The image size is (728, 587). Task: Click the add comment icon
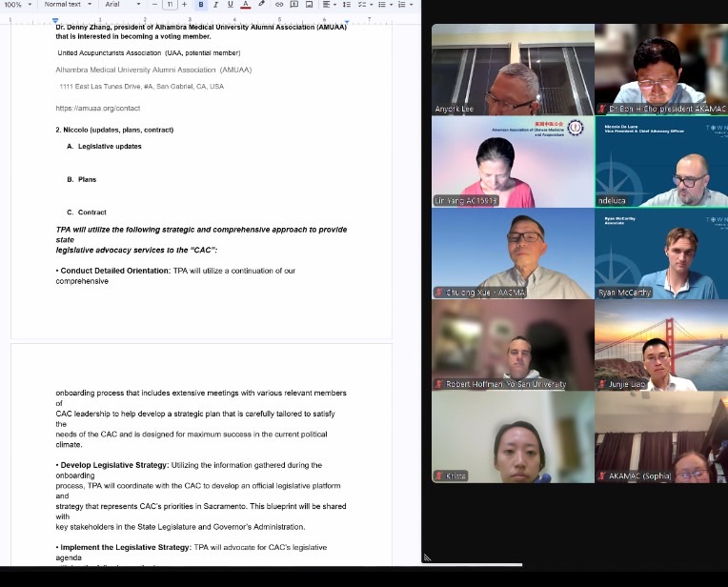coord(293,5)
